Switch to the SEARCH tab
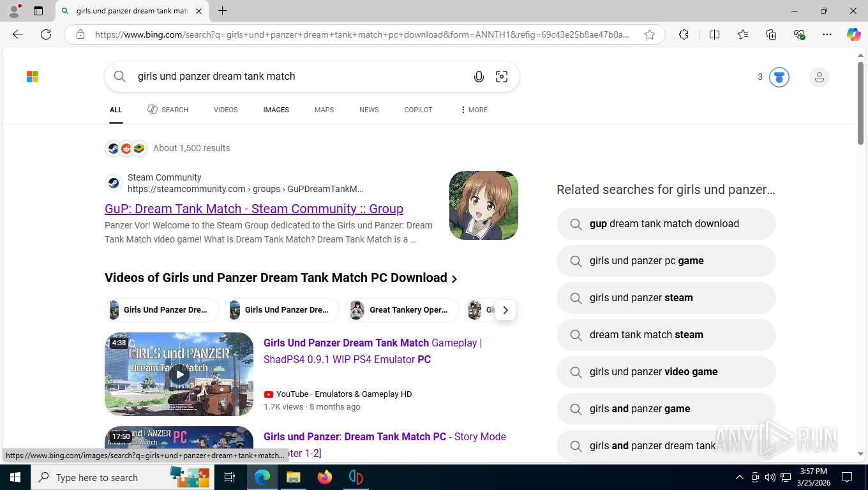 coord(168,110)
